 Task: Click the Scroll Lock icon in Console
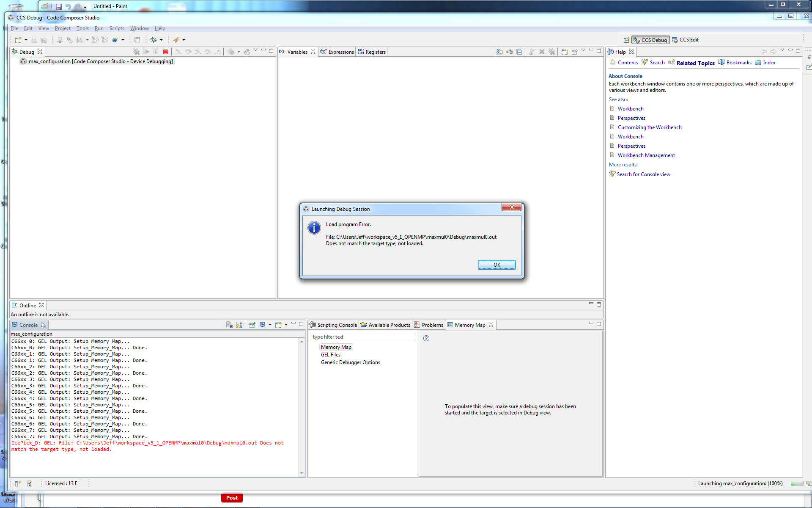coord(239,325)
